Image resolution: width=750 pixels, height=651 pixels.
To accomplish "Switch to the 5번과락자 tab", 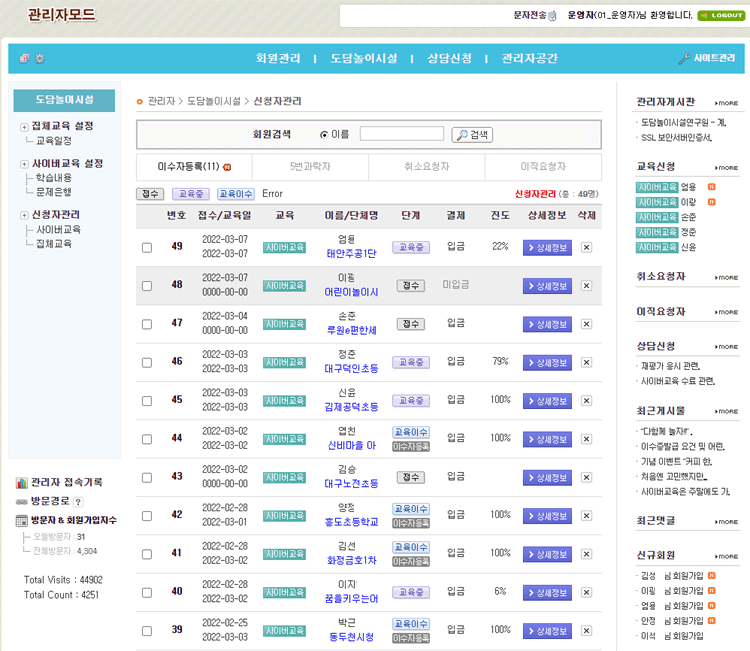I will tap(310, 166).
